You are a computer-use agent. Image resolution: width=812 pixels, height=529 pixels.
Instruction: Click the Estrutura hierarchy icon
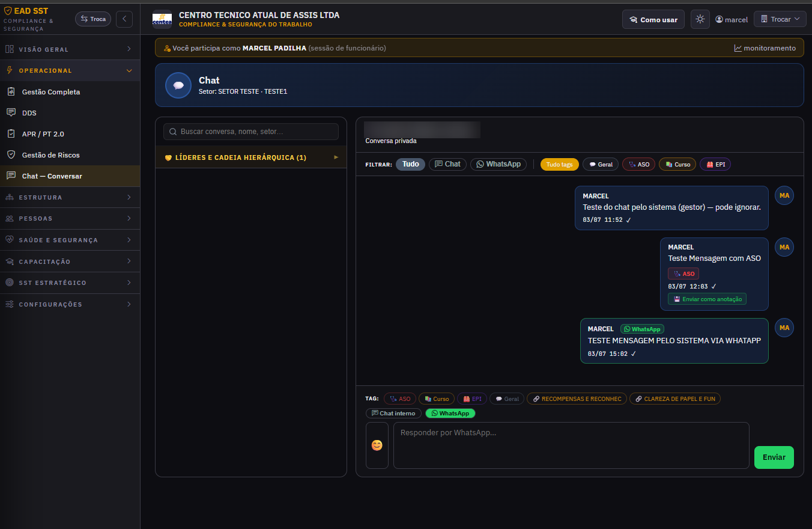coord(10,197)
